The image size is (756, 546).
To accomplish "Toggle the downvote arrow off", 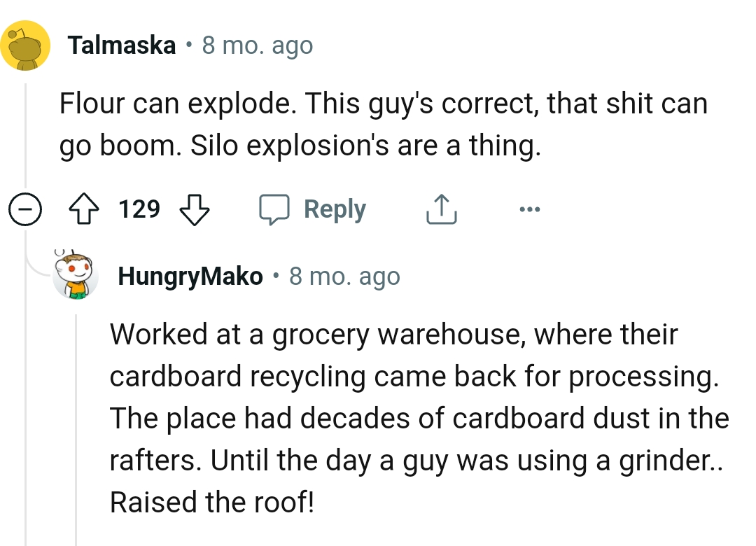I will [195, 209].
